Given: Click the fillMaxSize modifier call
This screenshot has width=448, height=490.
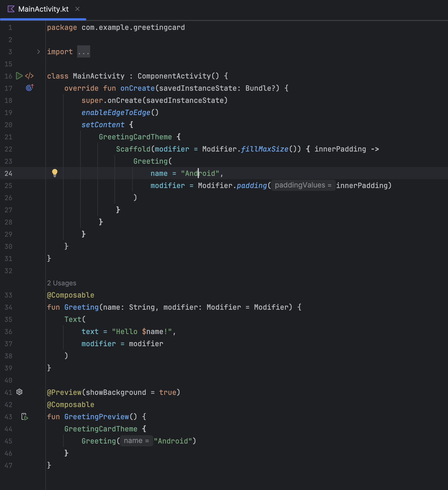Looking at the screenshot, I should (264, 149).
